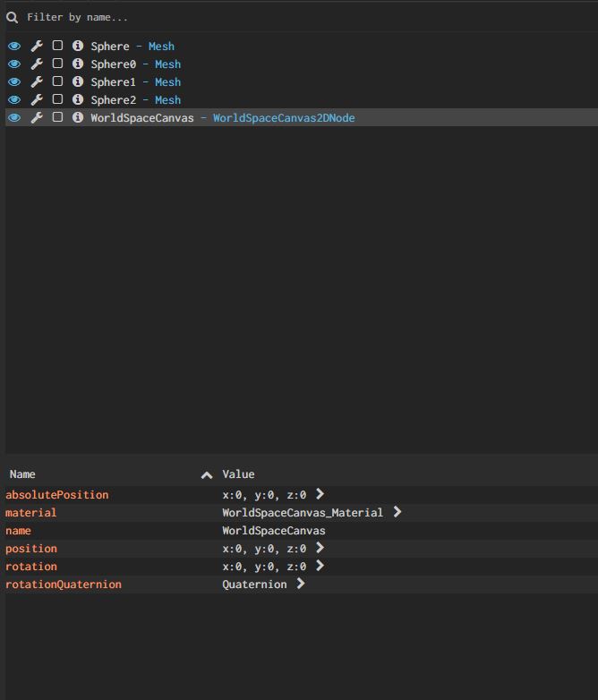The image size is (598, 700).
Task: Click the wrench debug icon for Sphere0
Action: tap(37, 64)
